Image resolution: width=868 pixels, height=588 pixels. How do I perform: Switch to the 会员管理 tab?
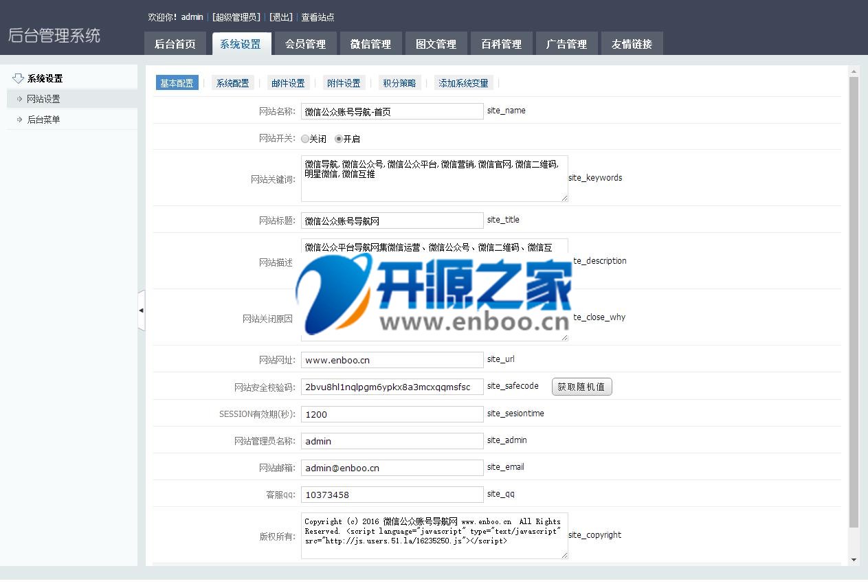click(x=306, y=44)
